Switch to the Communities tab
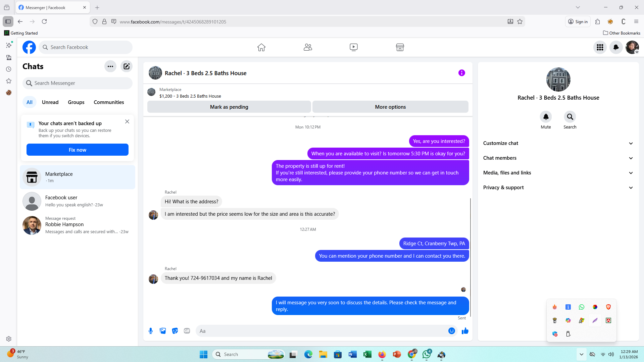644x362 pixels. (109, 102)
